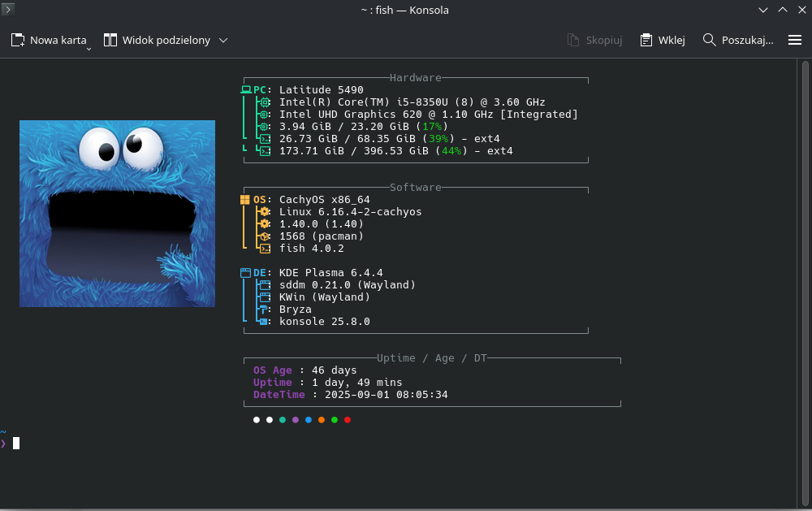812x511 pixels.
Task: Minimize the Konsola window
Action: [x=763, y=10]
